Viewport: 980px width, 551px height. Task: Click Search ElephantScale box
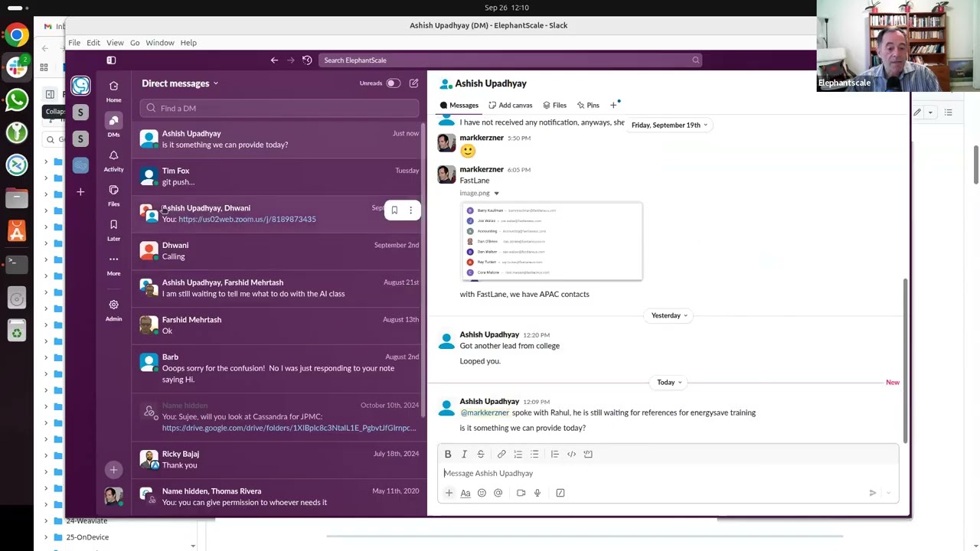click(x=510, y=60)
